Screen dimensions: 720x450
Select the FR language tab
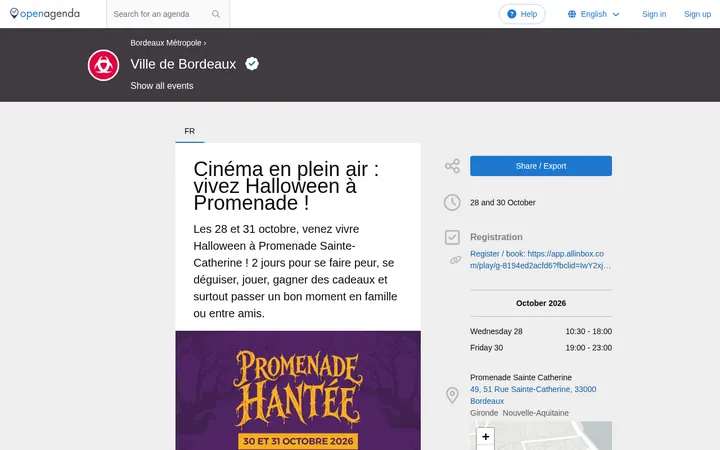[190, 131]
